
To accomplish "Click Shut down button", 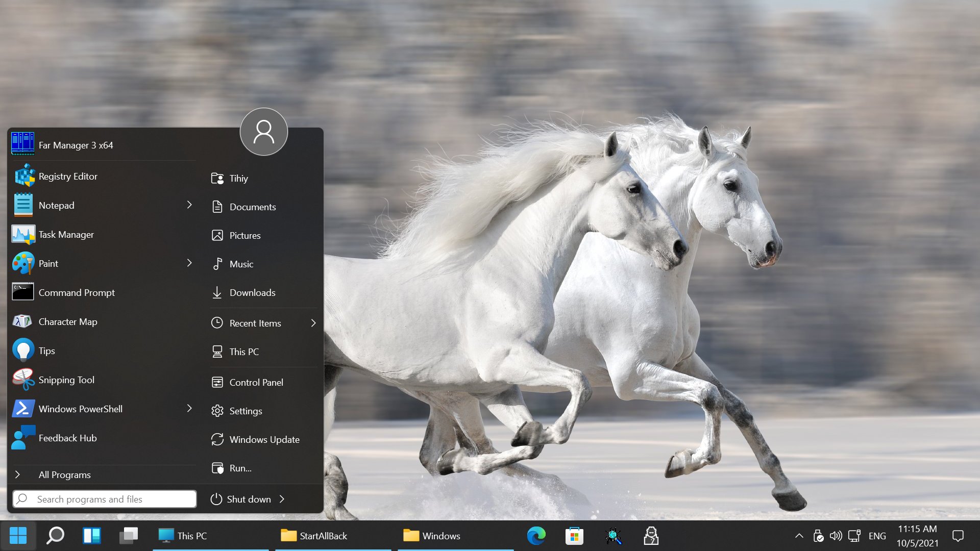I will (249, 498).
